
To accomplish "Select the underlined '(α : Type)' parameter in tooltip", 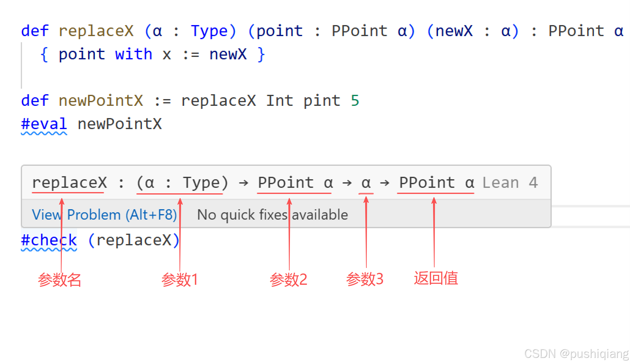I will click(180, 182).
